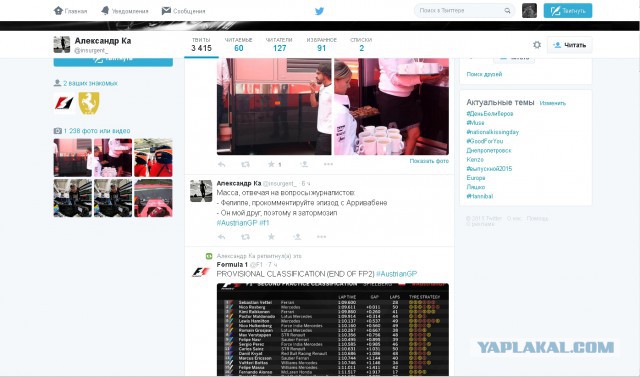
Task: Click Показать фото link
Action: point(429,161)
